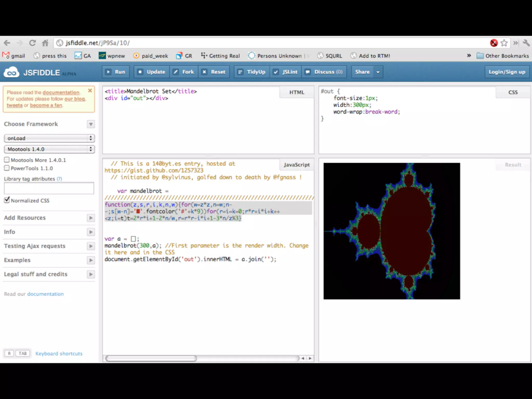Image resolution: width=532 pixels, height=399 pixels.
Task: Click the JavaScript panel's horizontal scrollbar
Action: point(151,358)
